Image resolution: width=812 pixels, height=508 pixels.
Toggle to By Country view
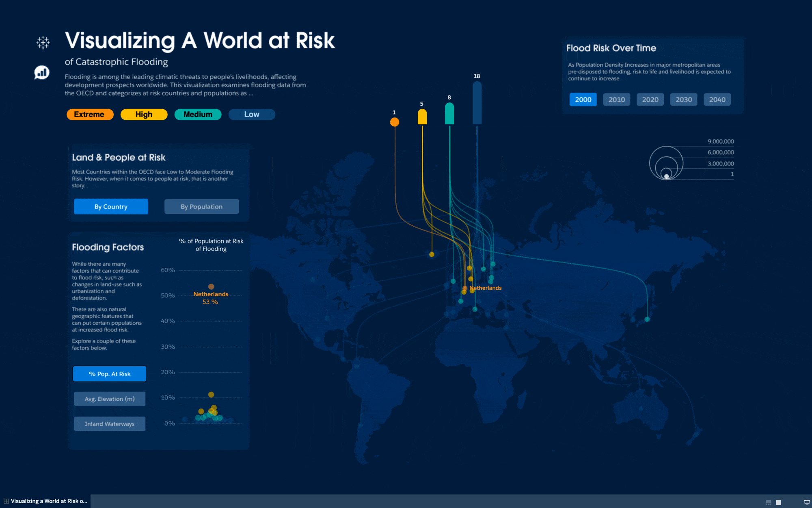coord(111,206)
